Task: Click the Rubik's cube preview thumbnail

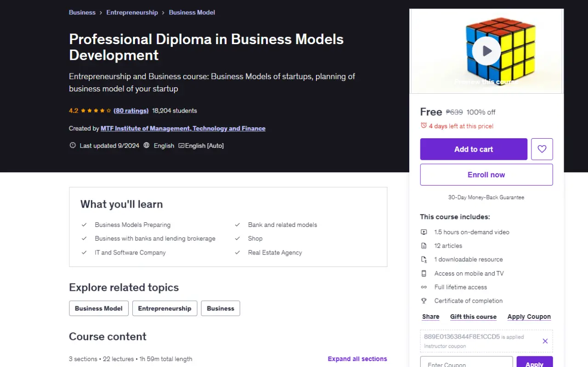Action: 486,51
